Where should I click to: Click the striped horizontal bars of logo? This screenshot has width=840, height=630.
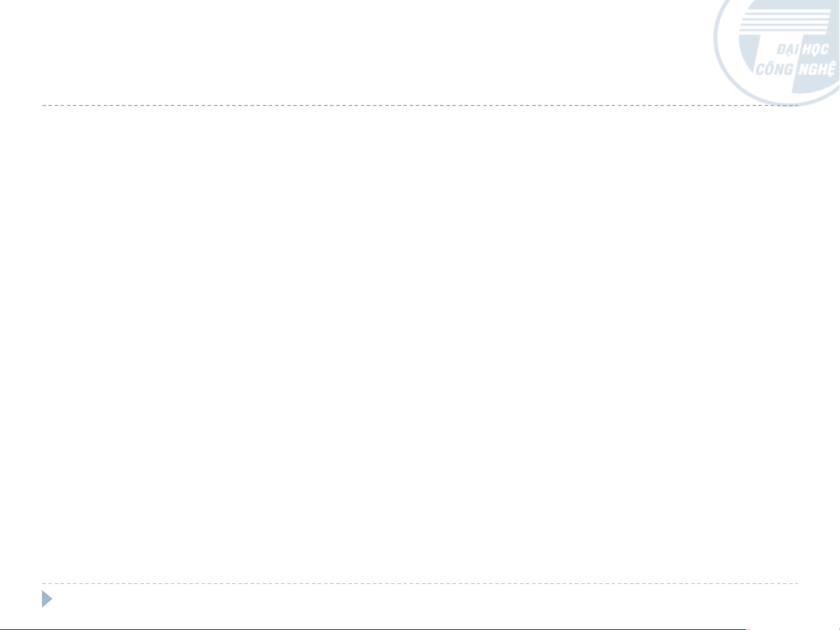pos(785,22)
